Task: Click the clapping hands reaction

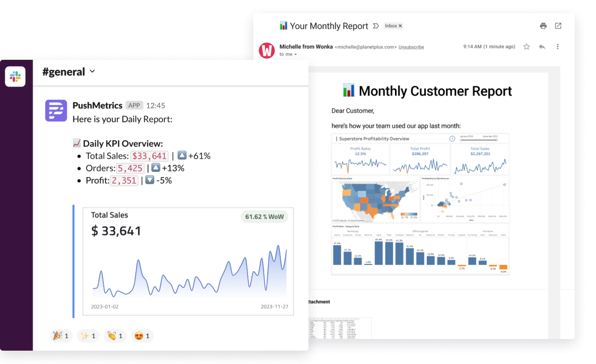Action: [x=115, y=336]
